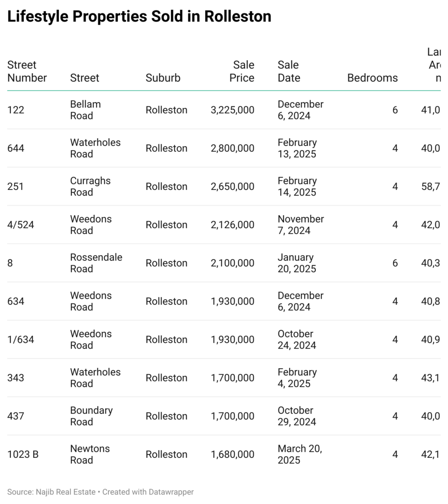The height and width of the screenshot is (504, 448).
Task: Click the Street column header
Action: [x=85, y=78]
